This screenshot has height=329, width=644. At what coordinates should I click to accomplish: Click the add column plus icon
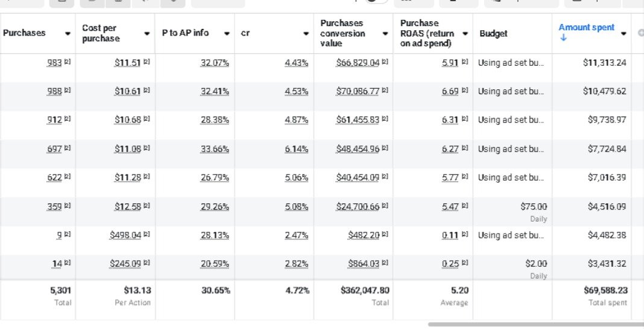[x=640, y=33]
